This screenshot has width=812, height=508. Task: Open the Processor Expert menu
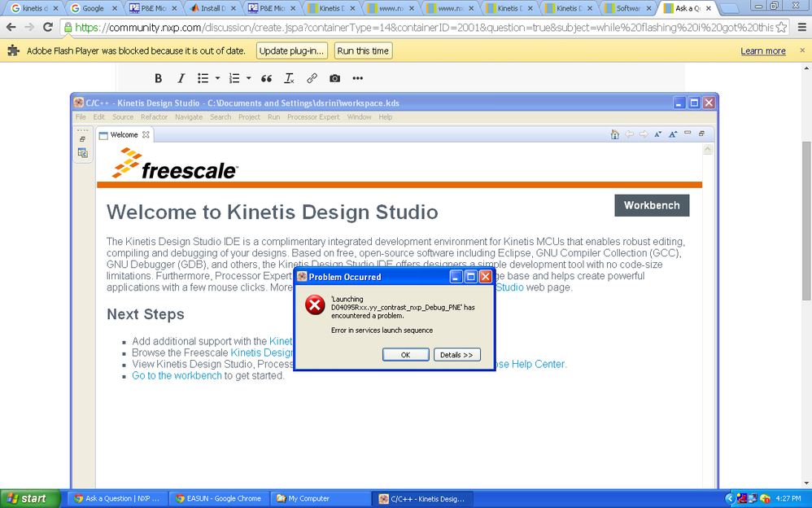point(313,117)
